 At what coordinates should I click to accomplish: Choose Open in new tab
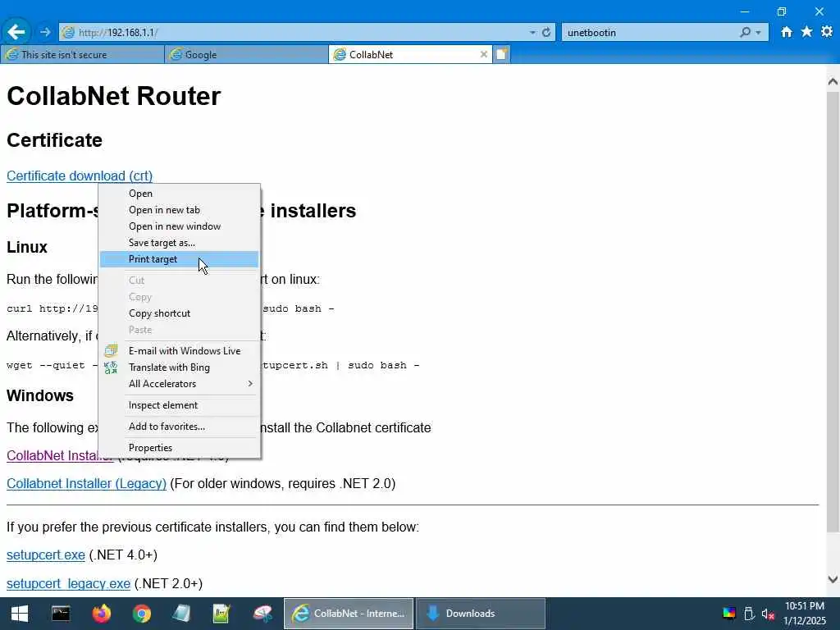(179, 210)
